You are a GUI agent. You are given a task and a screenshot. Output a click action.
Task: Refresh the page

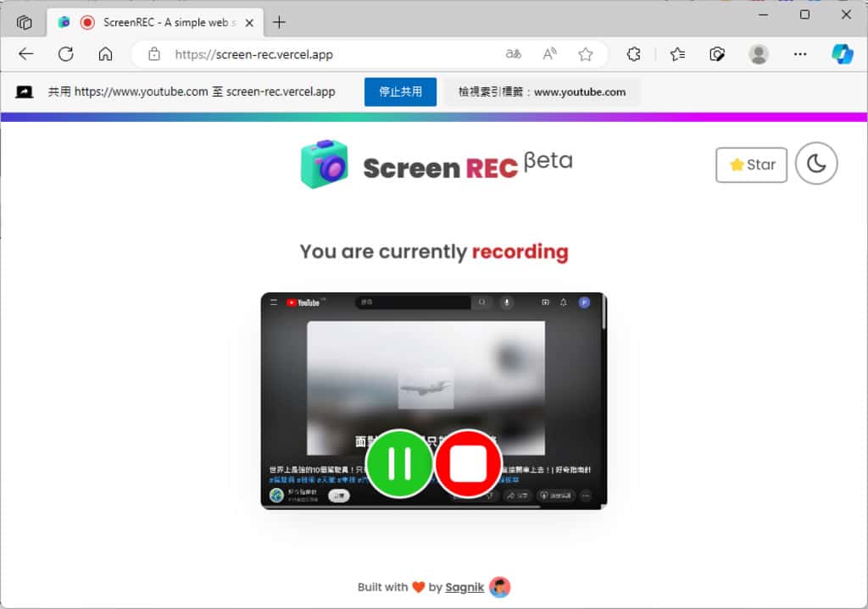66,54
